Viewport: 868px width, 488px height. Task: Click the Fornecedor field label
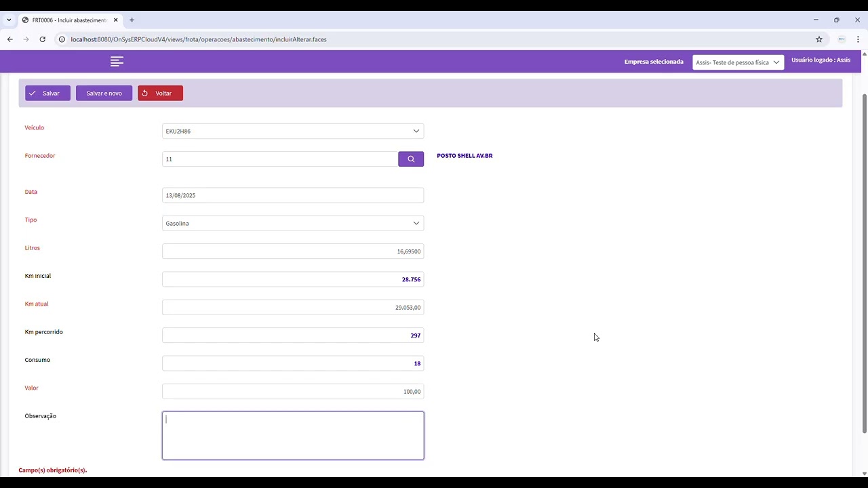pos(40,156)
